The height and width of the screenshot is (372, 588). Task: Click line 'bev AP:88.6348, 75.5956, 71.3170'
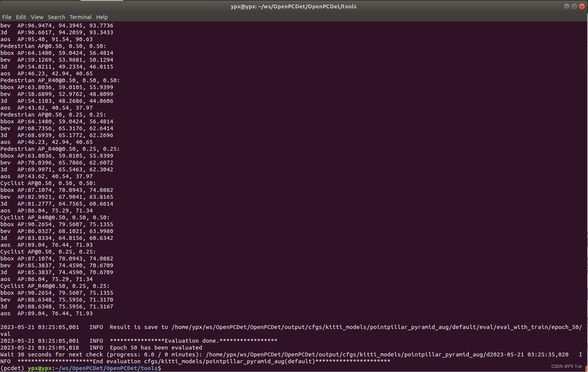coord(57,300)
